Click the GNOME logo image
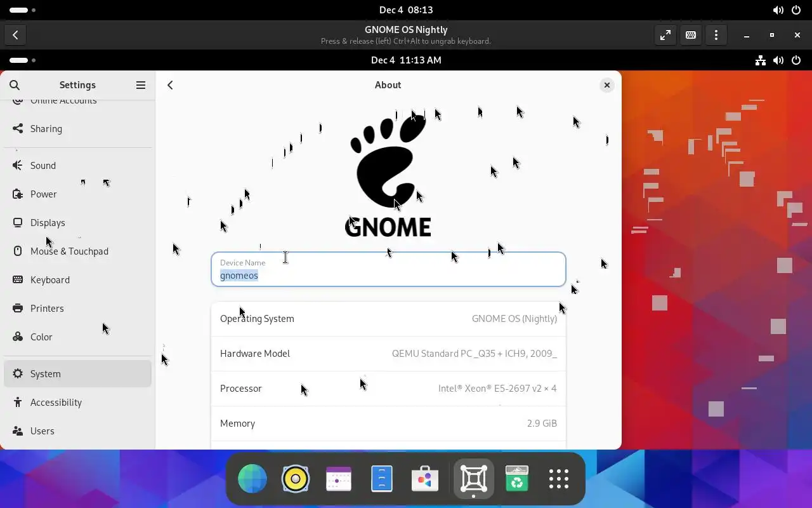Viewport: 812px width, 508px height. 388,175
